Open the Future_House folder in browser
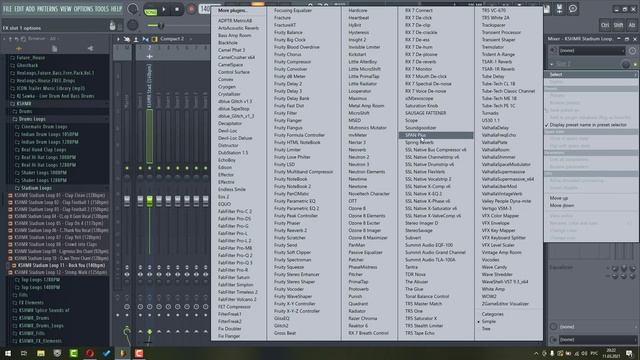640x360 pixels. tap(30, 58)
